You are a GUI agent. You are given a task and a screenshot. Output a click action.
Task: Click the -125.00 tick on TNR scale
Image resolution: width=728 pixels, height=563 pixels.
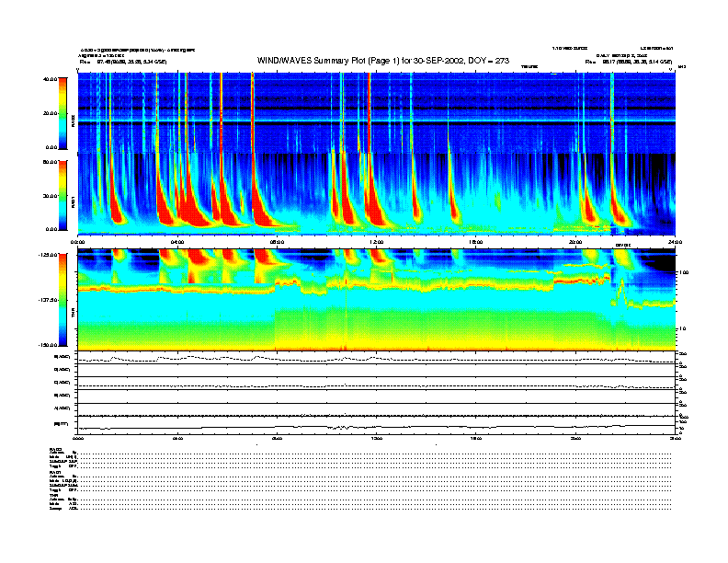point(48,255)
